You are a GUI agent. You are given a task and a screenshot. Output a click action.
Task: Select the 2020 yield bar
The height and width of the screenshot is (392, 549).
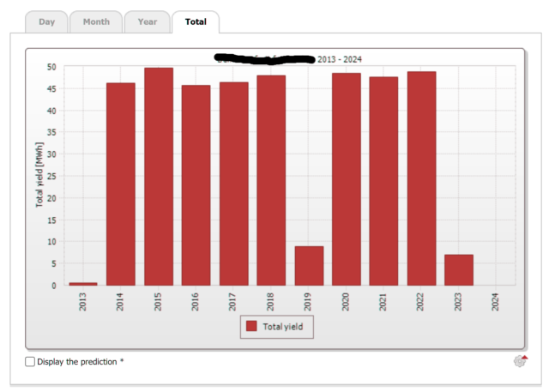point(347,179)
